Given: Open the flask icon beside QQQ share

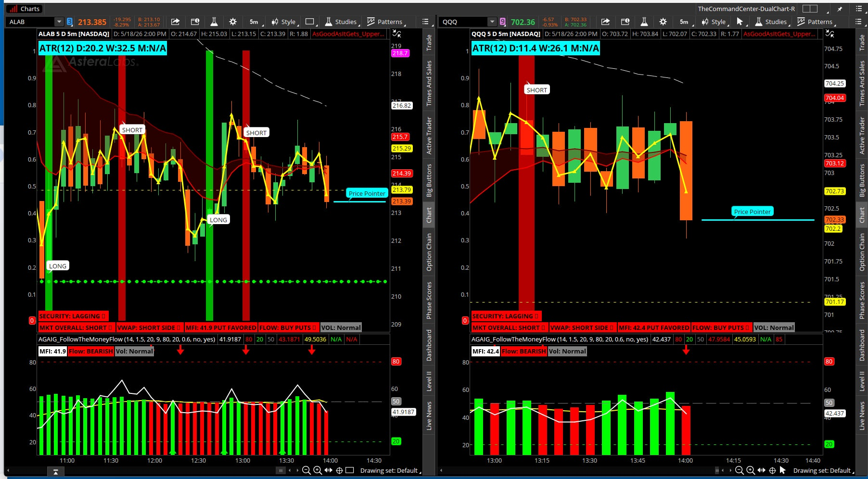Looking at the screenshot, I should (x=644, y=22).
